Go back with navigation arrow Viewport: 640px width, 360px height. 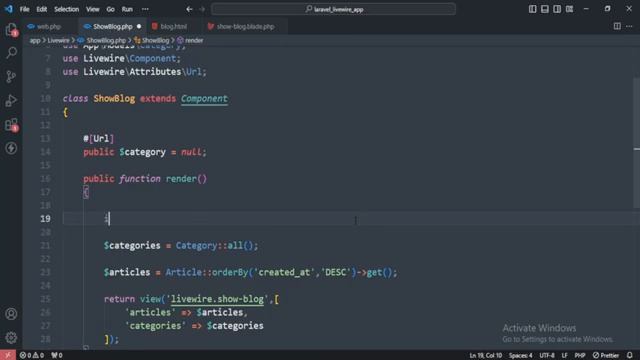click(189, 9)
